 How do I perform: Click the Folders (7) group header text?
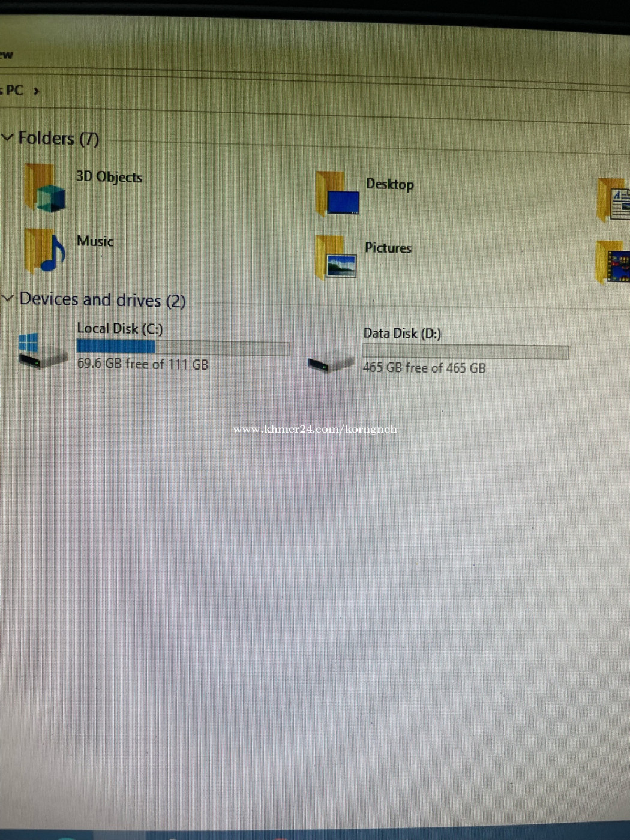tap(58, 139)
